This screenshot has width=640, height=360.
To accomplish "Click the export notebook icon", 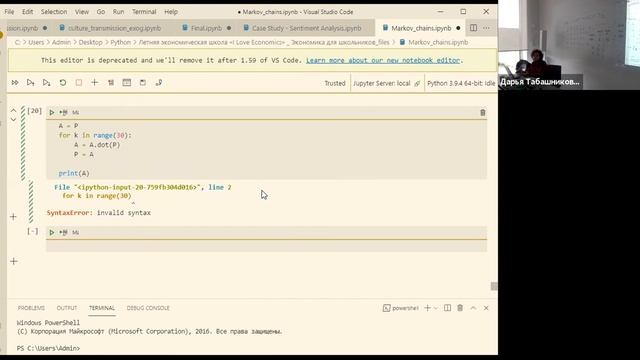I will (159, 83).
